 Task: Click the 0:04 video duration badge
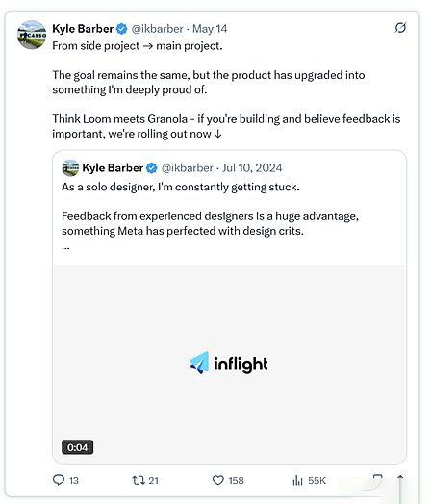click(x=78, y=447)
